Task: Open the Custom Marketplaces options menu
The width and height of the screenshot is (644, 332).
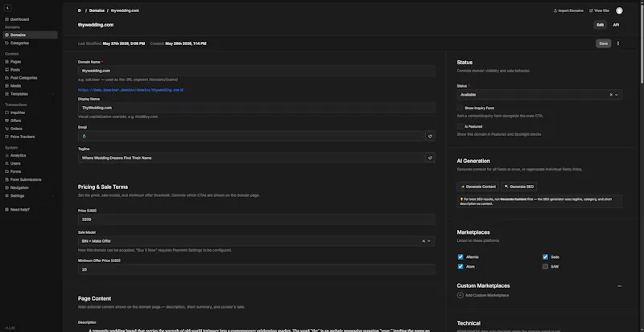Action: click(619, 286)
